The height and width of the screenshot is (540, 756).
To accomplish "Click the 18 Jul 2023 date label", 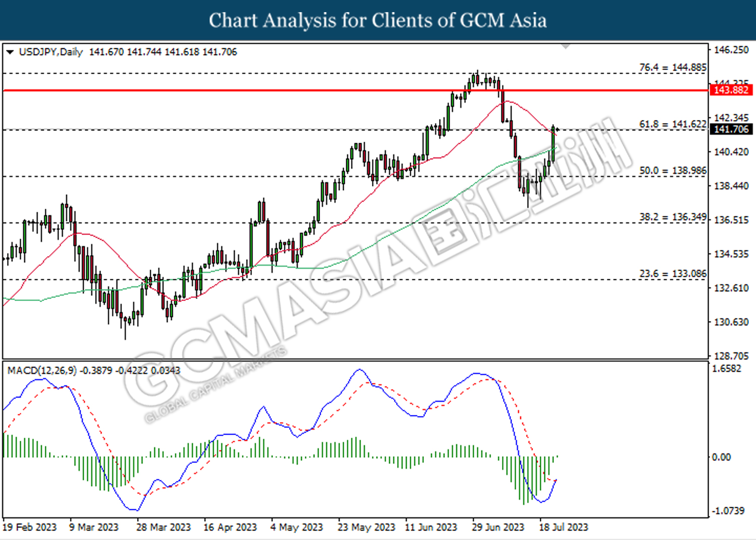I will (563, 527).
